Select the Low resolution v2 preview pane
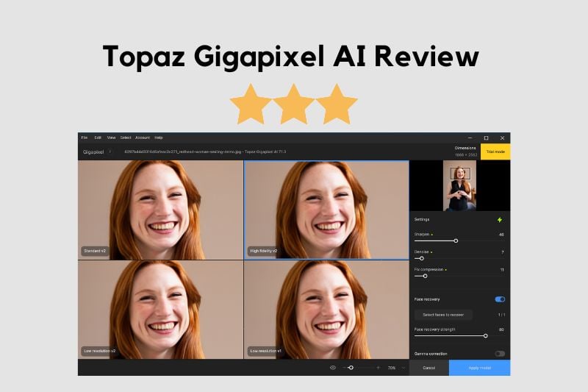Image resolution: width=588 pixels, height=392 pixels. 160,310
